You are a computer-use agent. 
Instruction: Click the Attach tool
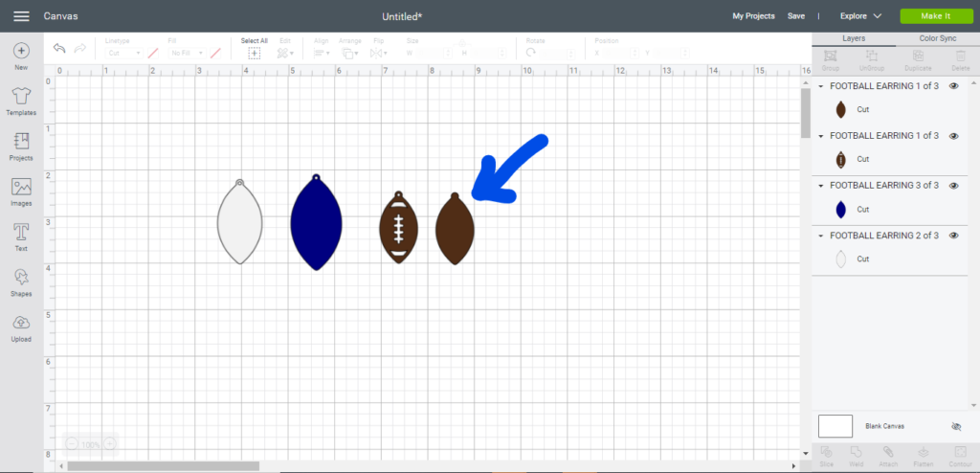coord(887,458)
